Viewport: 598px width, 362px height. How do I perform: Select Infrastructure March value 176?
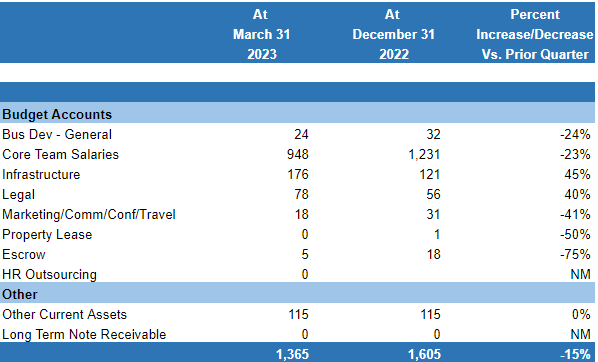pos(297,174)
